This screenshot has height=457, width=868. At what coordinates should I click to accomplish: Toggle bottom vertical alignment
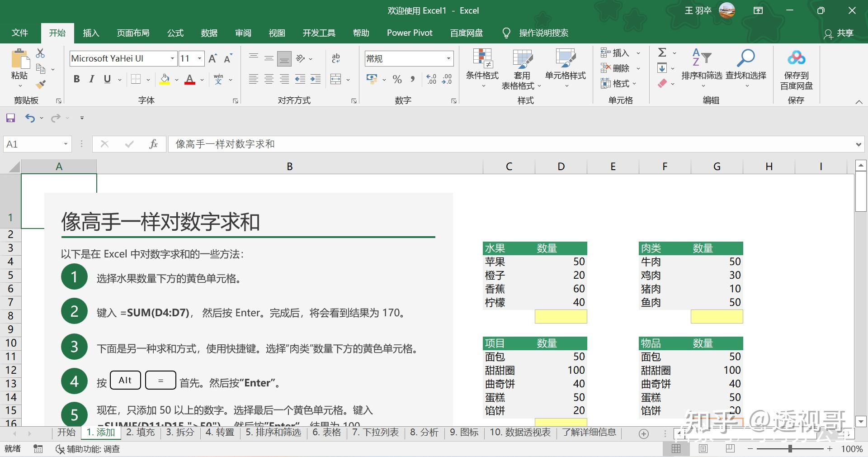(284, 58)
